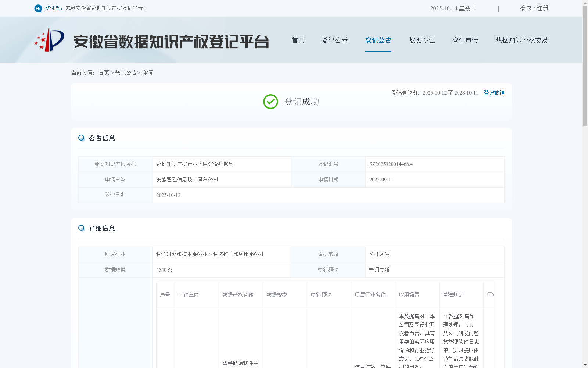The height and width of the screenshot is (368, 588).
Task: Click 首页 in the breadcrumb
Action: [104, 73]
